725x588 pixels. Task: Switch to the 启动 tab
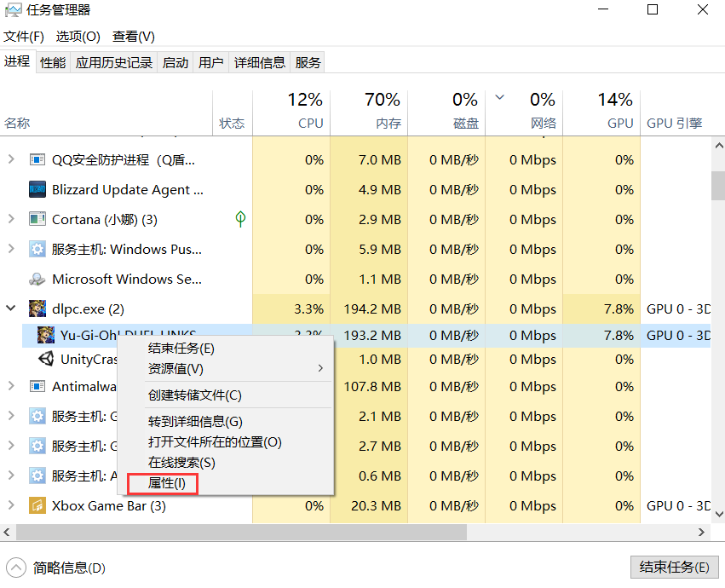point(175,62)
